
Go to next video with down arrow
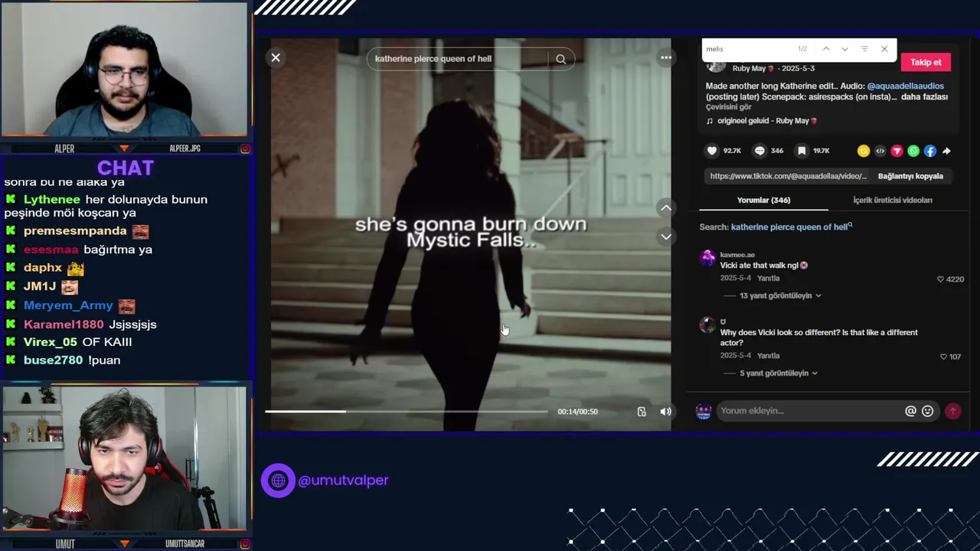pyautogui.click(x=666, y=236)
